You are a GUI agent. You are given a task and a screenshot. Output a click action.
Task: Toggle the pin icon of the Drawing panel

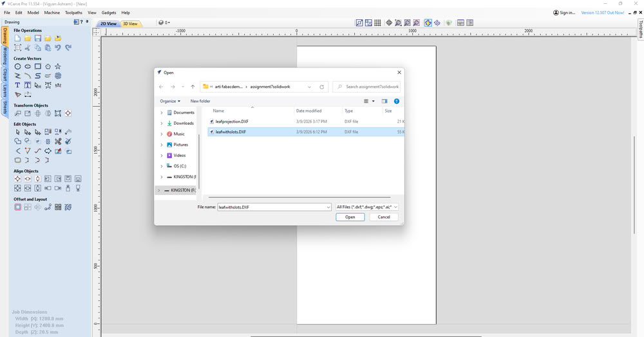point(87,22)
